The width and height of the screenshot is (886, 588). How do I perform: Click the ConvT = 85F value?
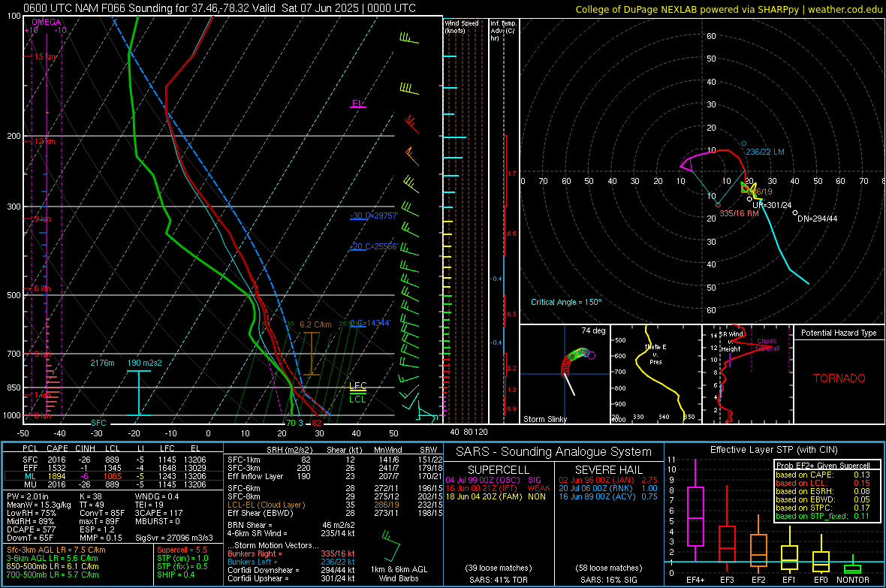[102, 514]
